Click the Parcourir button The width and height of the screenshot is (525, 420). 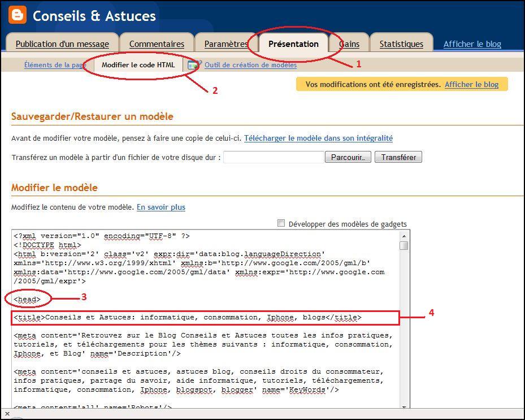click(x=348, y=157)
